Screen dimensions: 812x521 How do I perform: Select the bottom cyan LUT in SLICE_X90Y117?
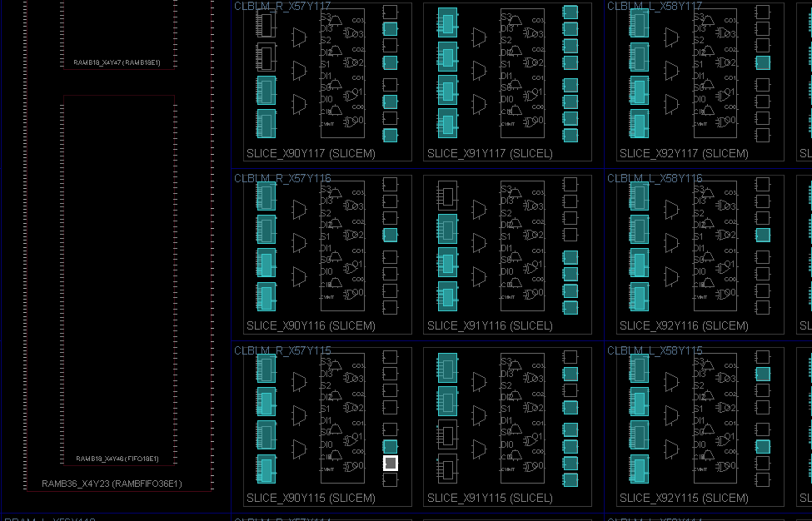267,123
